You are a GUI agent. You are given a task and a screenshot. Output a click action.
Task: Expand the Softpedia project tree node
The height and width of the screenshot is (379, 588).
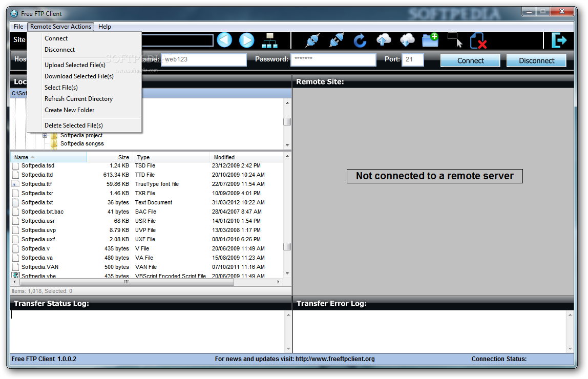45,135
